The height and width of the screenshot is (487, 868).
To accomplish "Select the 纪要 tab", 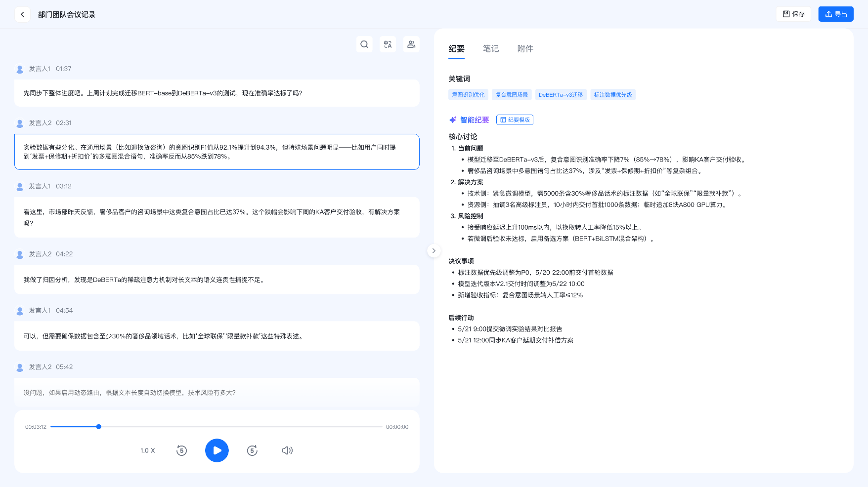I will tap(456, 49).
